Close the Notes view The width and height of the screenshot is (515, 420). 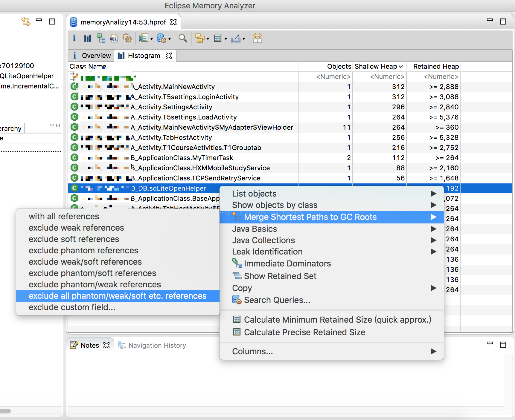click(x=106, y=345)
